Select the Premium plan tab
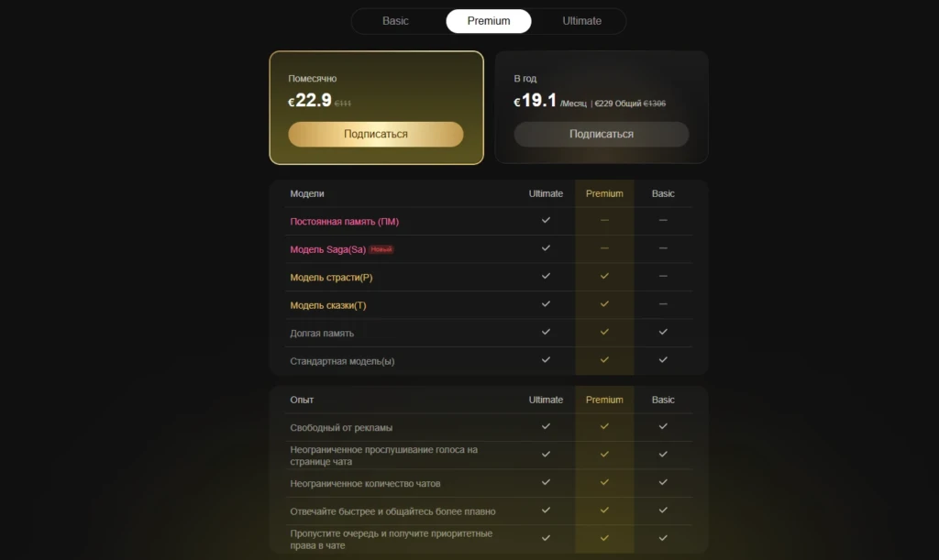Screen dimensions: 939x560 pyautogui.click(x=489, y=21)
